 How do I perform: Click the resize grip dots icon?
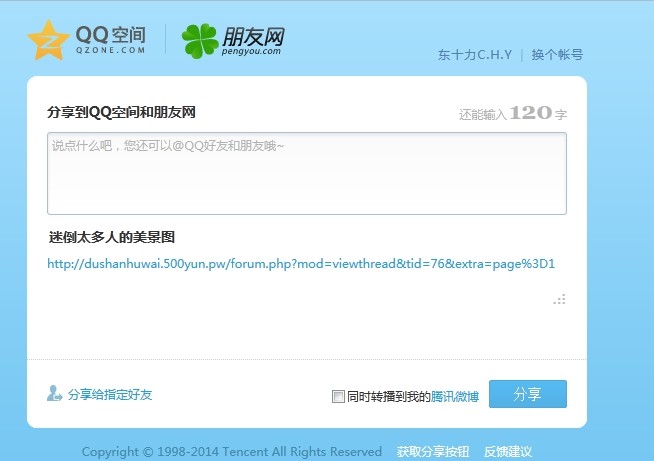559,299
